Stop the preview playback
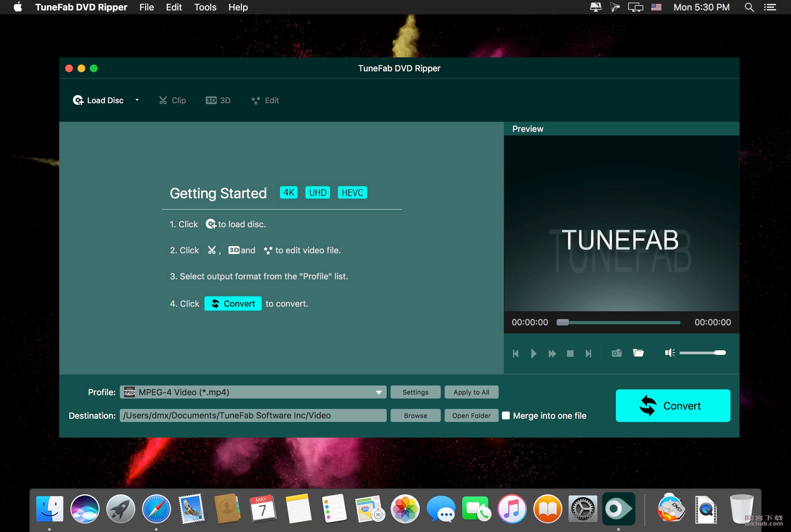Image resolution: width=791 pixels, height=532 pixels. click(570, 354)
